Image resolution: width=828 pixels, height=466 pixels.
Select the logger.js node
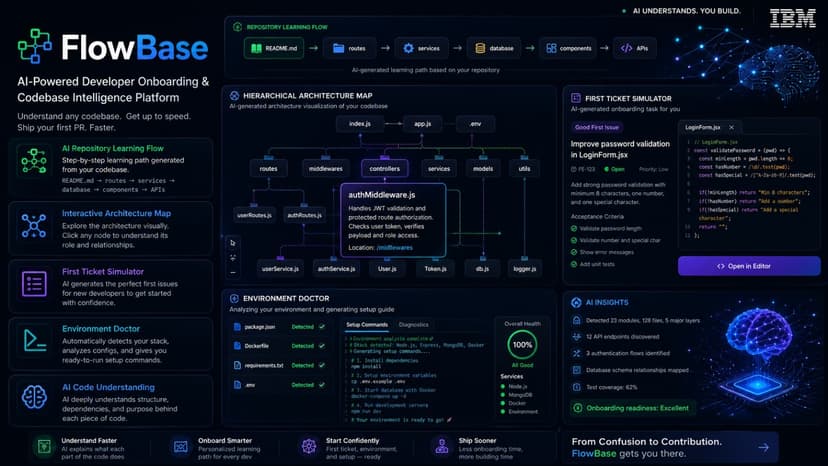(525, 269)
